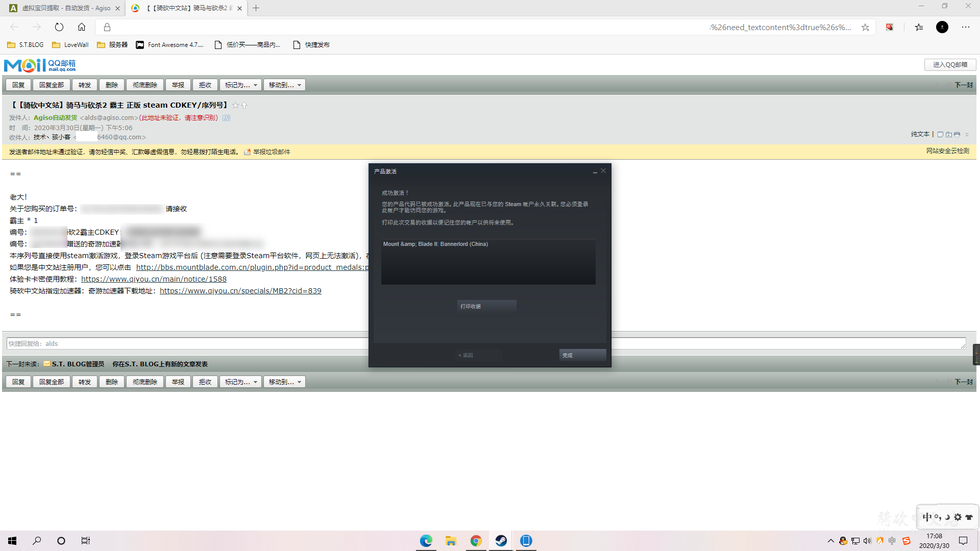Switch to Steam in the taskbar

click(501, 541)
